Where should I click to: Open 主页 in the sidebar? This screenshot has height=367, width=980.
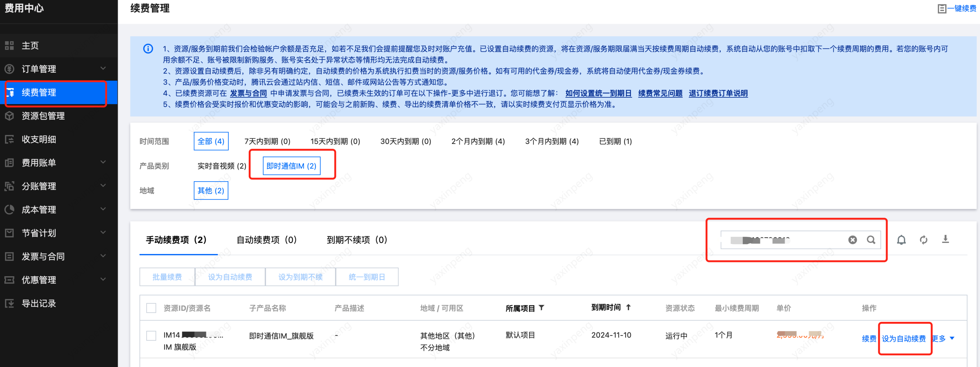point(30,46)
